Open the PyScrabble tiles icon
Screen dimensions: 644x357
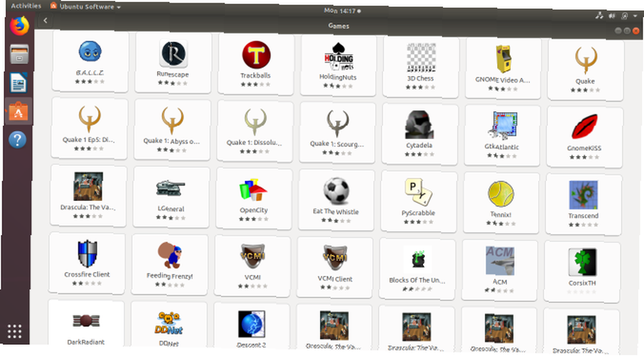(x=419, y=192)
